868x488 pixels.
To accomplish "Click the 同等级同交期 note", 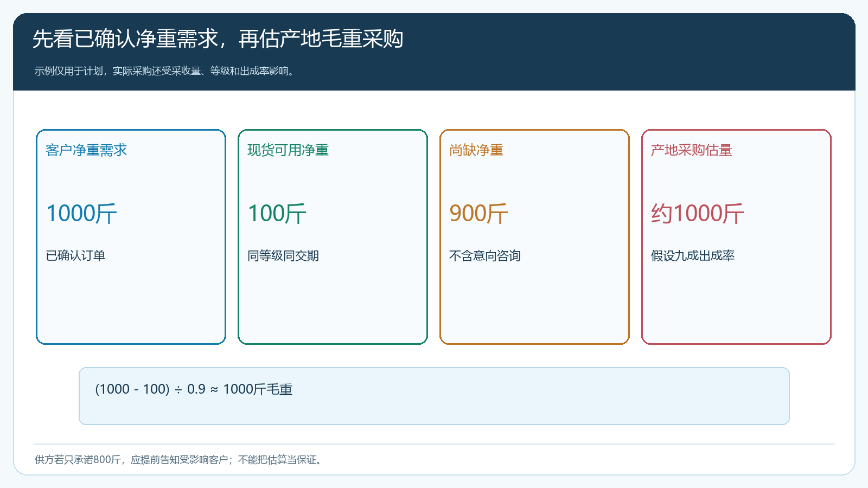I will [x=283, y=255].
